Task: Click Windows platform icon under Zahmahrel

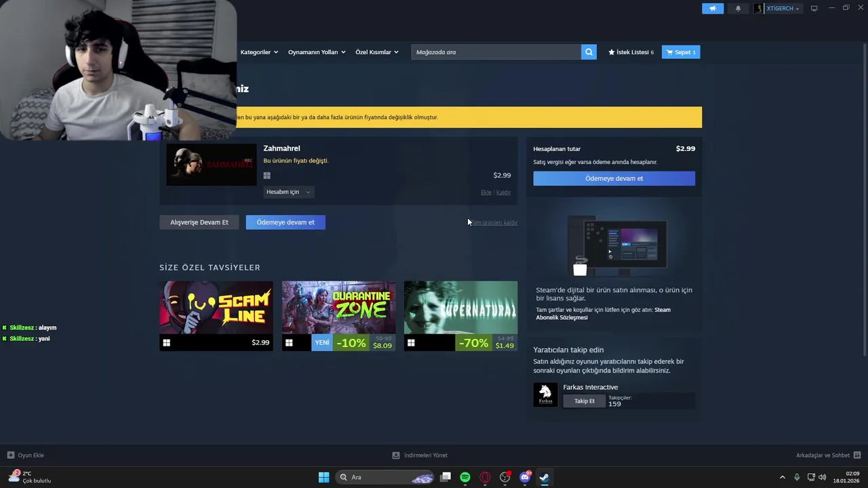Action: click(x=267, y=176)
